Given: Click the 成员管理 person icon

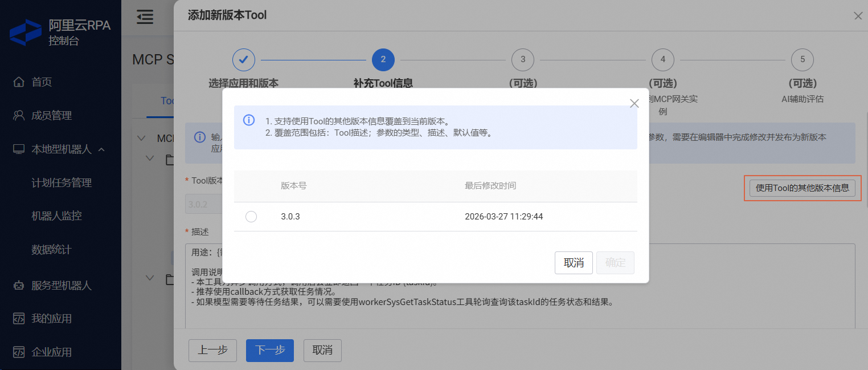Looking at the screenshot, I should tap(19, 116).
